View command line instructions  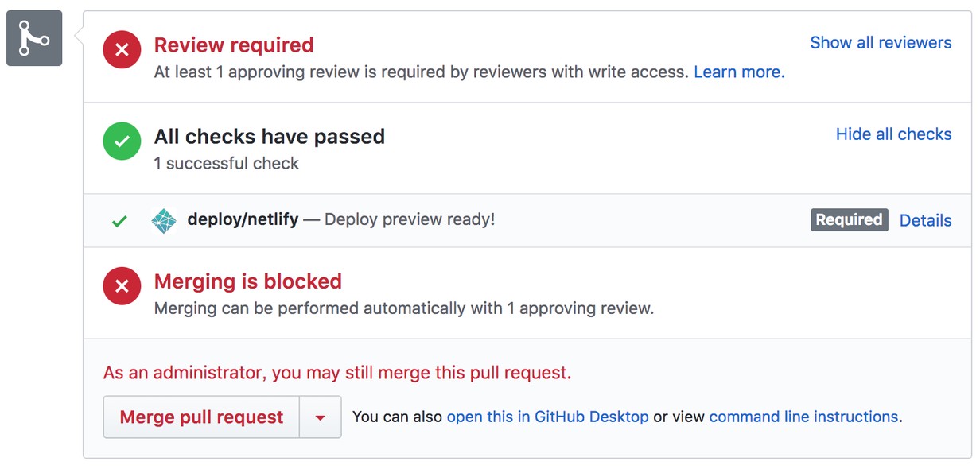(803, 417)
